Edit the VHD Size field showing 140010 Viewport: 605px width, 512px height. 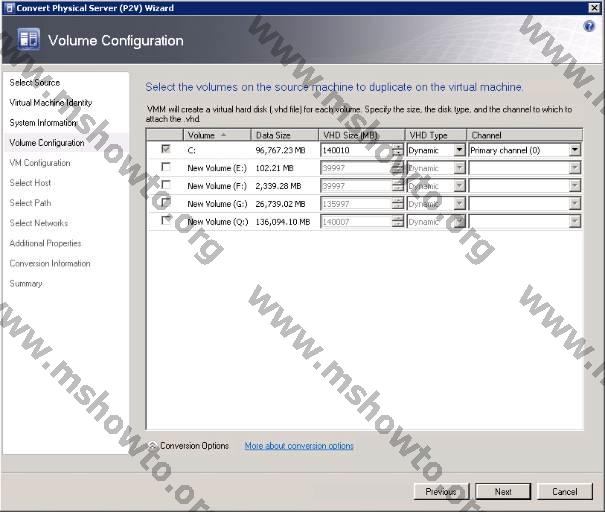tap(355, 150)
